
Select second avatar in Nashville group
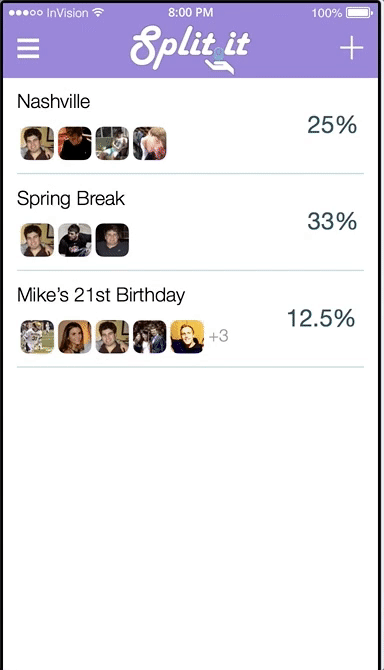pyautogui.click(x=75, y=144)
